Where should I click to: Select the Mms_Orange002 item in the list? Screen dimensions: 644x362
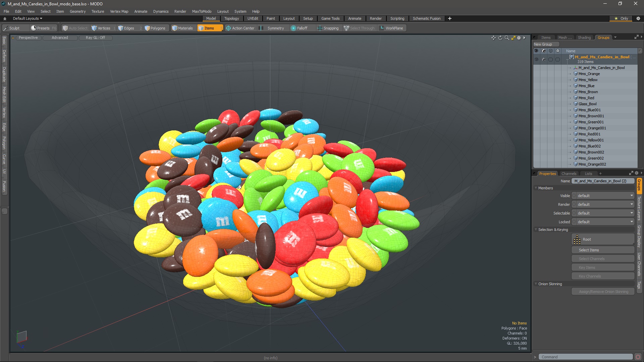592,164
